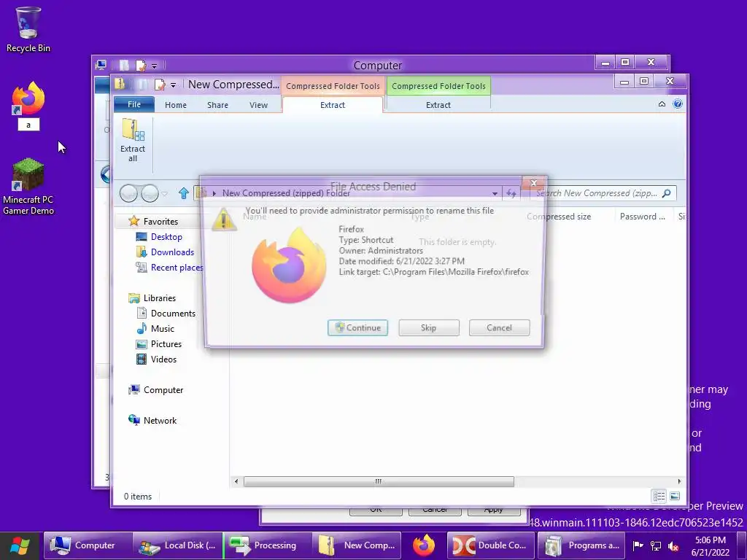The height and width of the screenshot is (560, 747).
Task: Open Network in the navigation pane
Action: coord(160,420)
